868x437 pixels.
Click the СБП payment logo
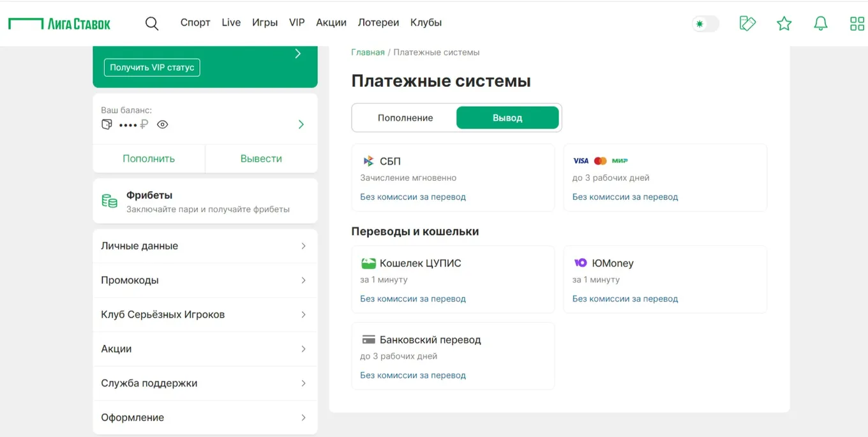(x=368, y=162)
